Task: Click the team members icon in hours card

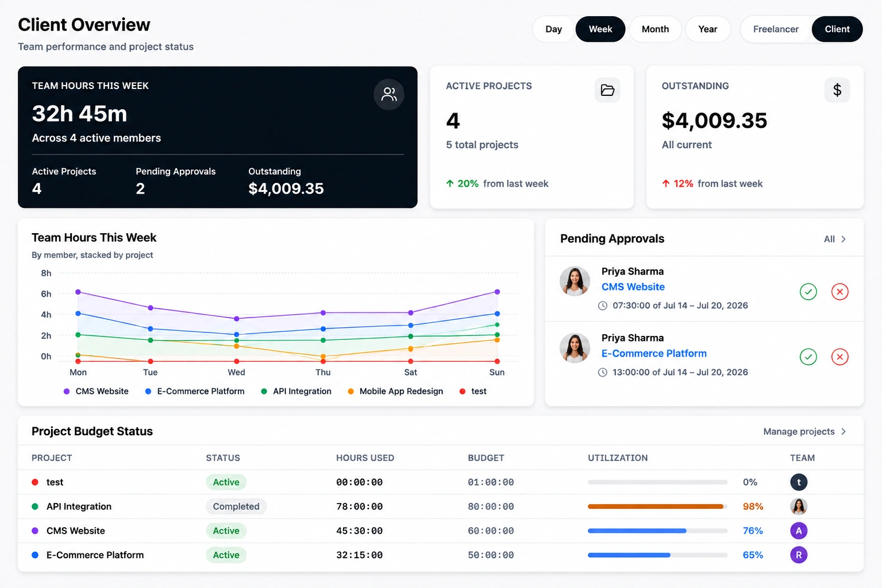Action: pyautogui.click(x=389, y=94)
